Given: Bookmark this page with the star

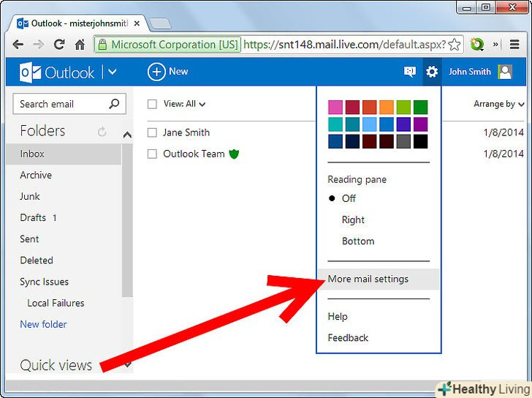Looking at the screenshot, I should [455, 45].
